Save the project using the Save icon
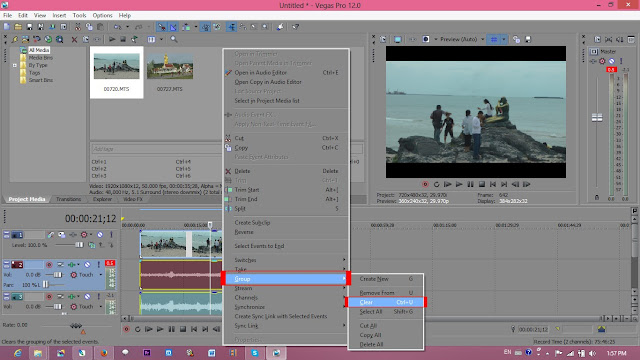640x360 pixels. tap(29, 27)
